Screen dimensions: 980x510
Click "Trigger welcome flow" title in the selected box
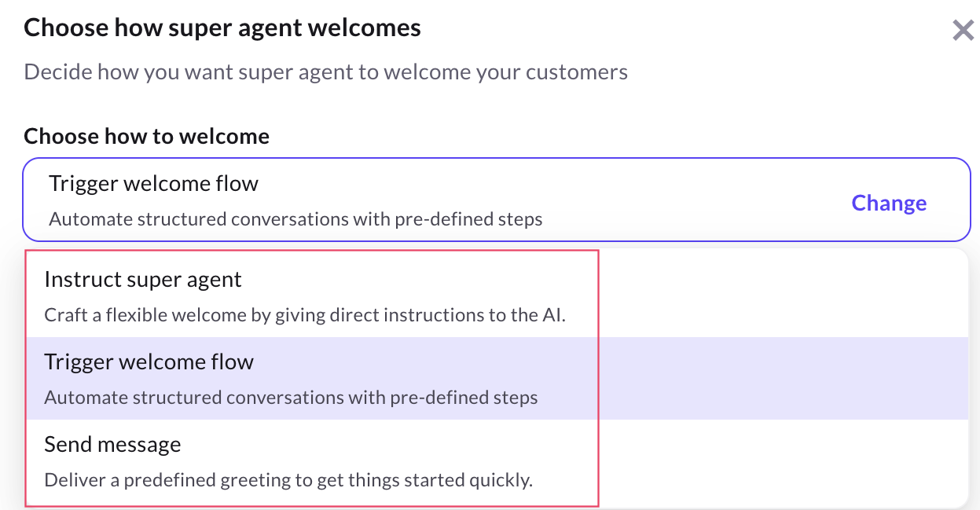point(154,184)
